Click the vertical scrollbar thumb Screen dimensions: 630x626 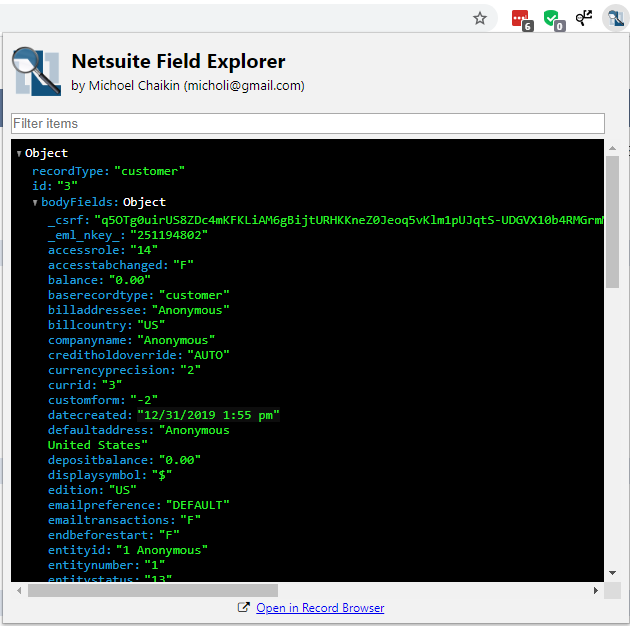(612, 220)
